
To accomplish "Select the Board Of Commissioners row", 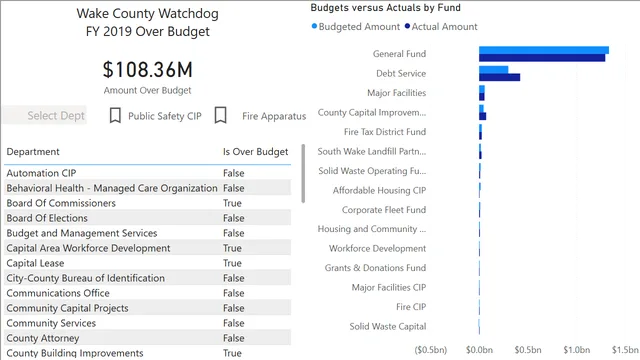I will (x=147, y=203).
